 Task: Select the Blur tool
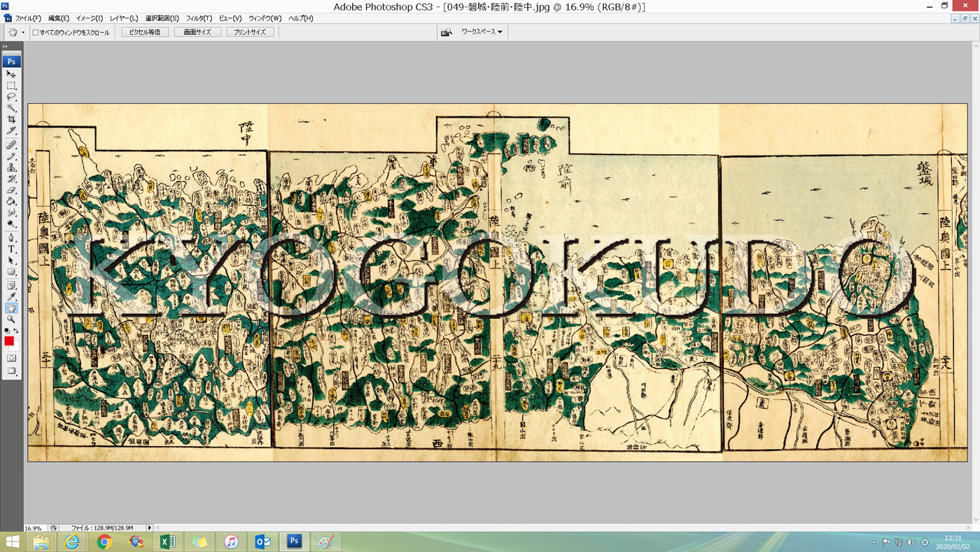11,212
